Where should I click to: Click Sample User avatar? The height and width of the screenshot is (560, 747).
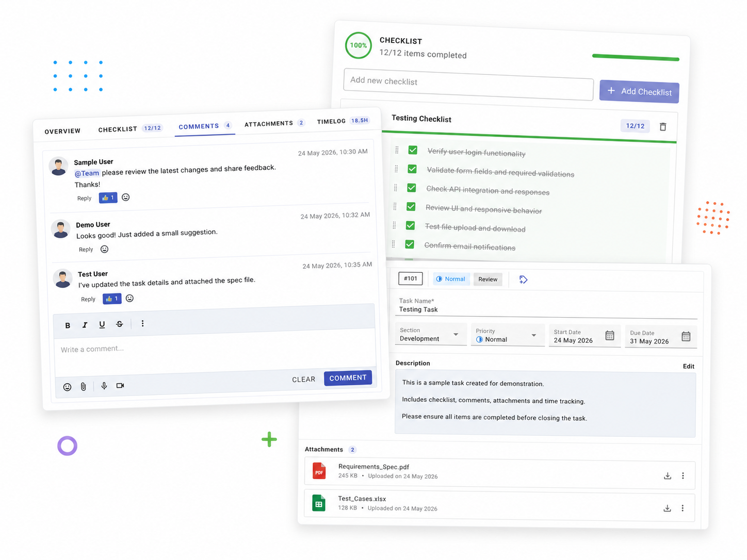(59, 167)
